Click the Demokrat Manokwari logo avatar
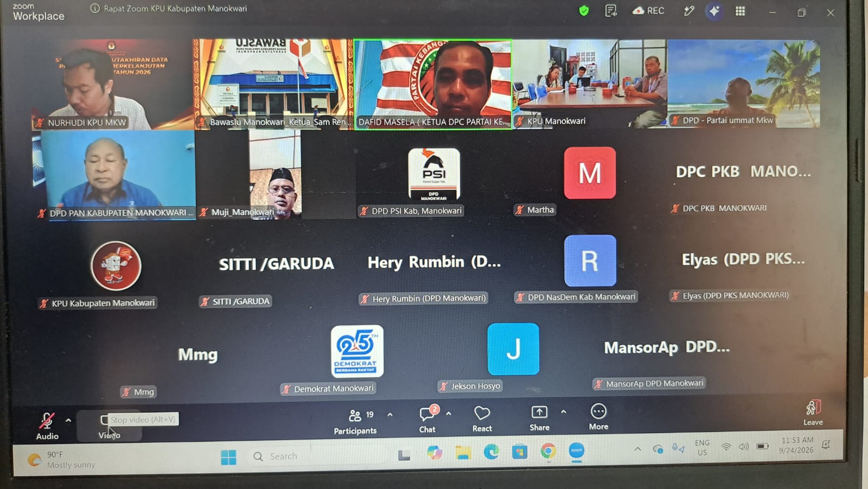Screen dimensions: 868x489 (357, 351)
